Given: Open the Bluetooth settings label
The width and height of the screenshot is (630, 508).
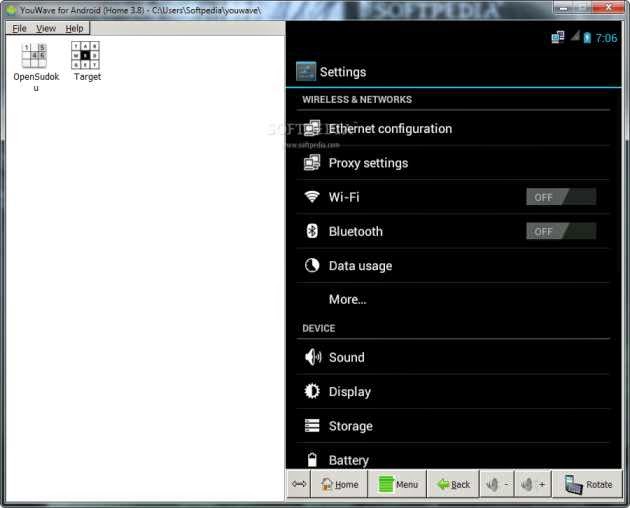Looking at the screenshot, I should point(356,231).
